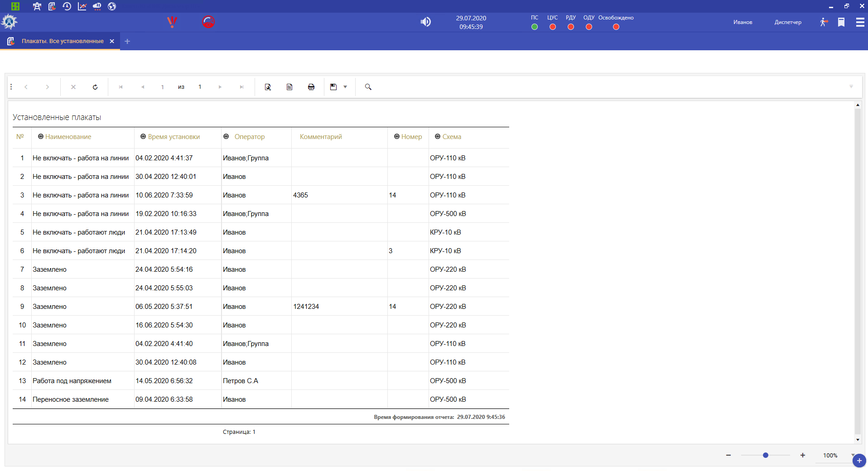The image size is (868, 471).
Task: Refresh the report
Action: tap(95, 87)
